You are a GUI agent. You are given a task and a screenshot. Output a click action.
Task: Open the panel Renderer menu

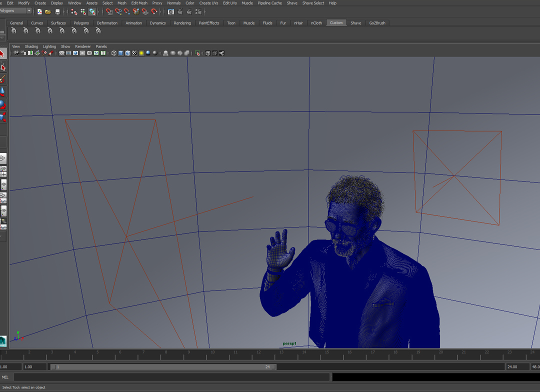[x=83, y=46]
